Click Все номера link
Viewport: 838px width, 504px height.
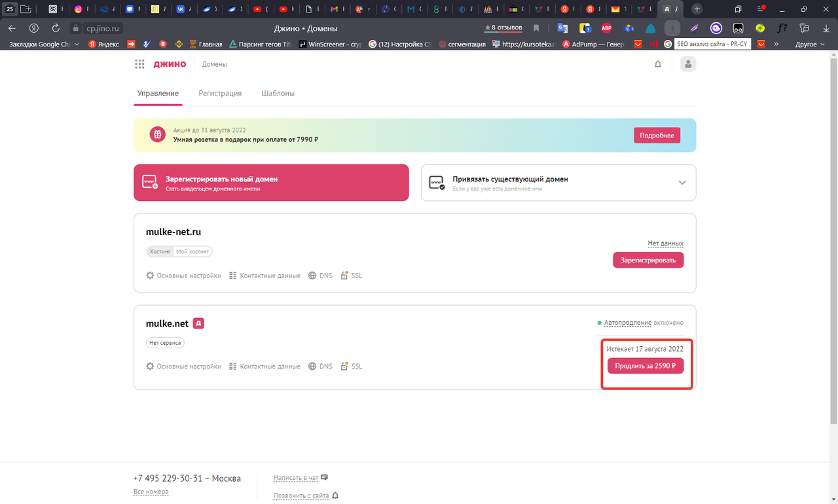[151, 492]
